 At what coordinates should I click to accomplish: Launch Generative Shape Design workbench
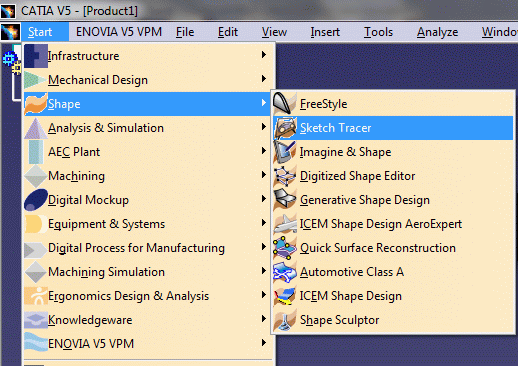(393, 200)
